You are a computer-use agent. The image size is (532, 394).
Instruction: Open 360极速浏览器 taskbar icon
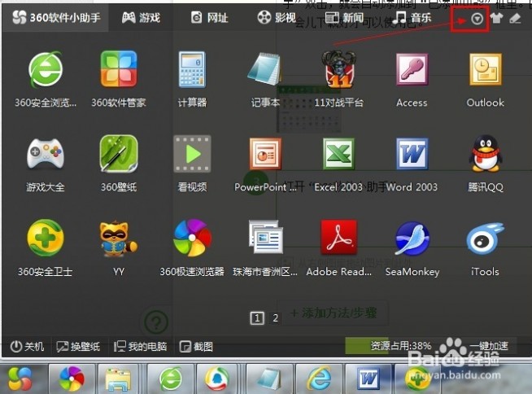click(72, 379)
